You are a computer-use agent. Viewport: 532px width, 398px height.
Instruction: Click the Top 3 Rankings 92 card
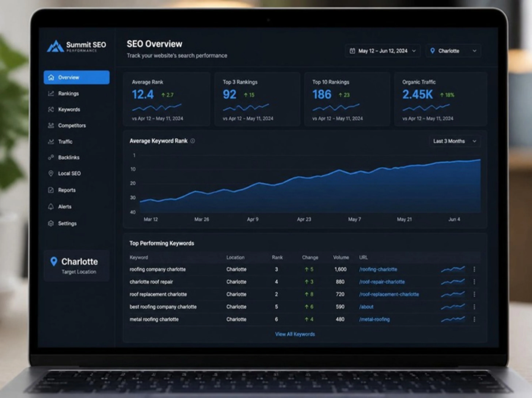tap(257, 99)
